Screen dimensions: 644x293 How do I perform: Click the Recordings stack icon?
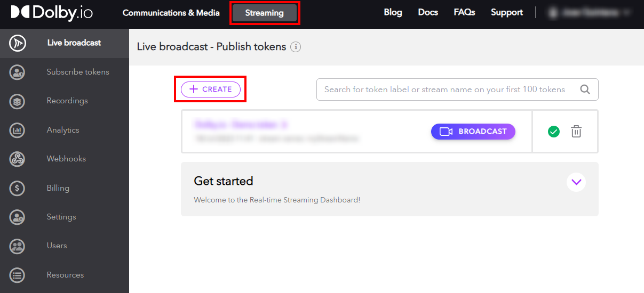pos(18,101)
